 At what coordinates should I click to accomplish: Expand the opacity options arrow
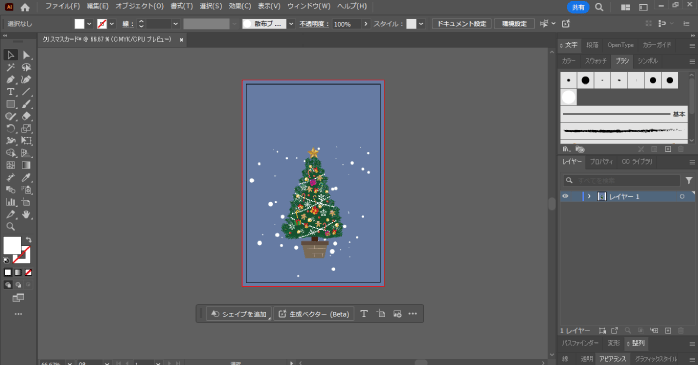(x=366, y=24)
